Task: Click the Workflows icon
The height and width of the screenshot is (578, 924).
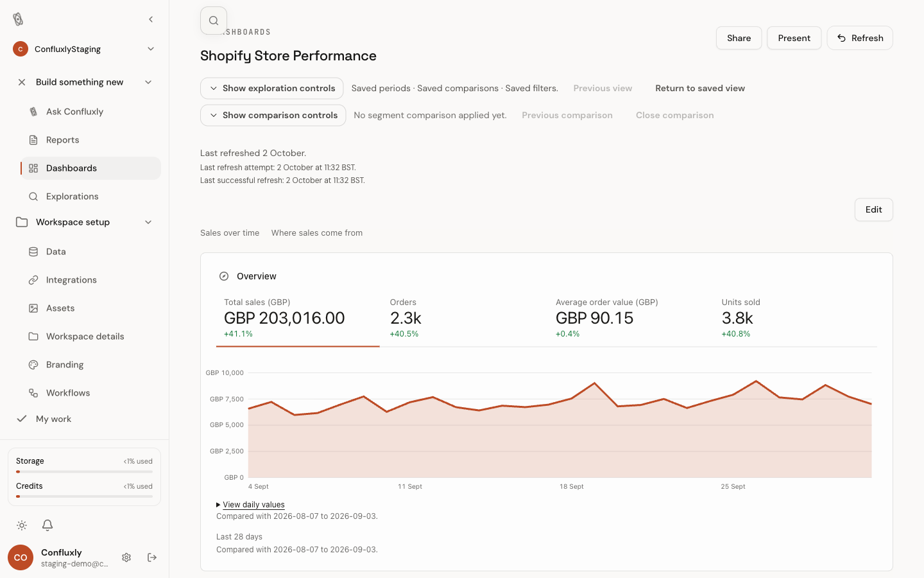Action: [x=33, y=393]
